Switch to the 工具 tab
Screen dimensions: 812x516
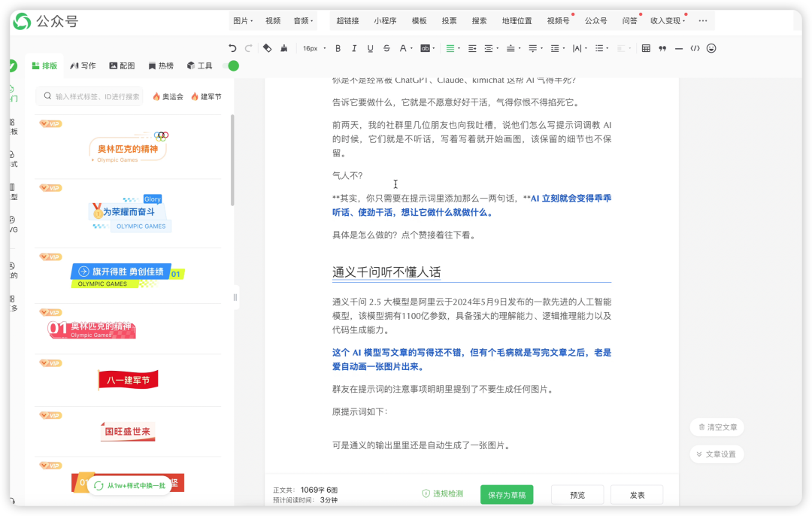pyautogui.click(x=200, y=65)
